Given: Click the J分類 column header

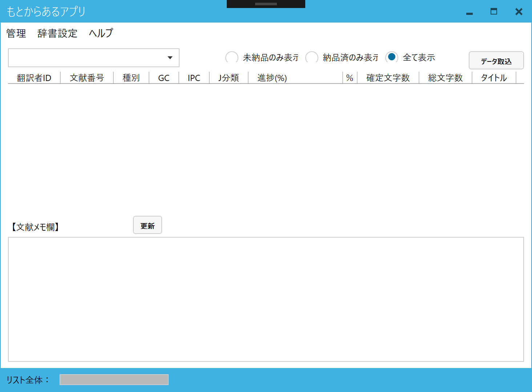Looking at the screenshot, I should [x=229, y=78].
